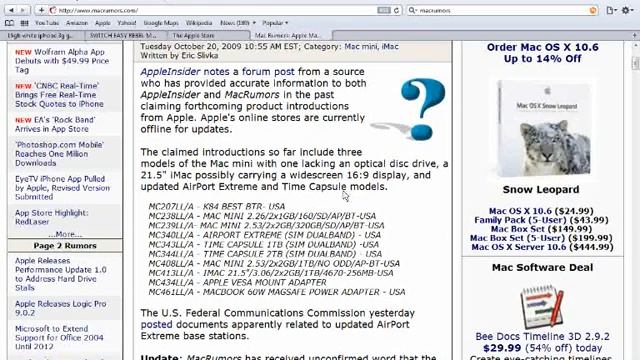The height and width of the screenshot is (360, 640).
Task: Open the iMac category link
Action: (390, 47)
